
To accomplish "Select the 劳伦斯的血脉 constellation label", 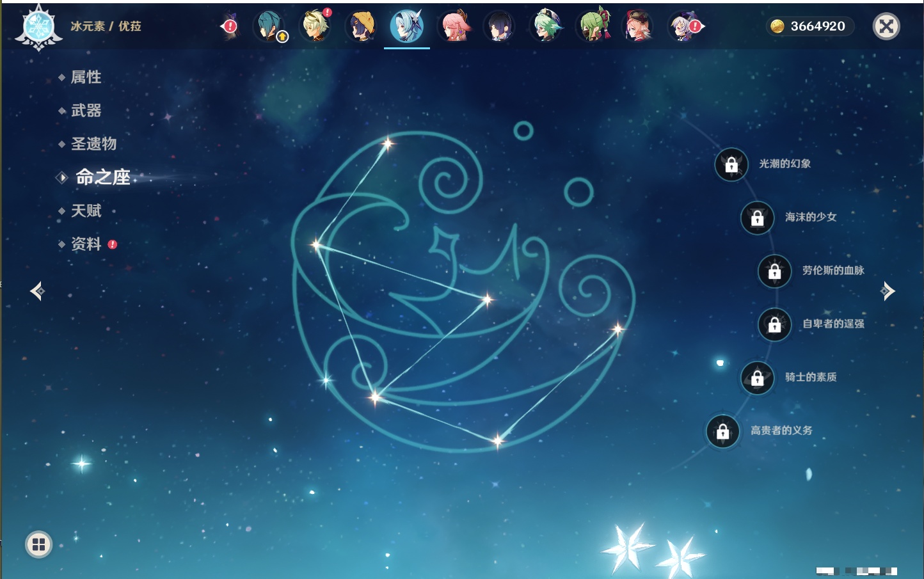I will click(834, 271).
